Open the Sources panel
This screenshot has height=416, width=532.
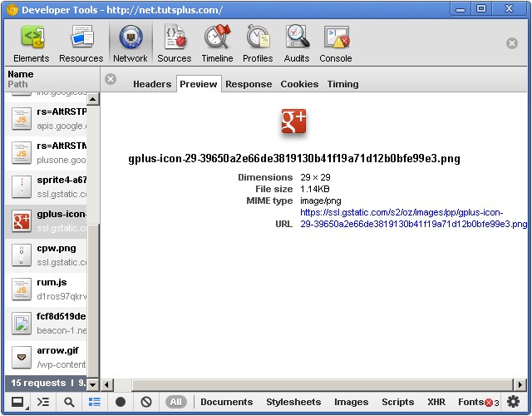click(x=174, y=44)
